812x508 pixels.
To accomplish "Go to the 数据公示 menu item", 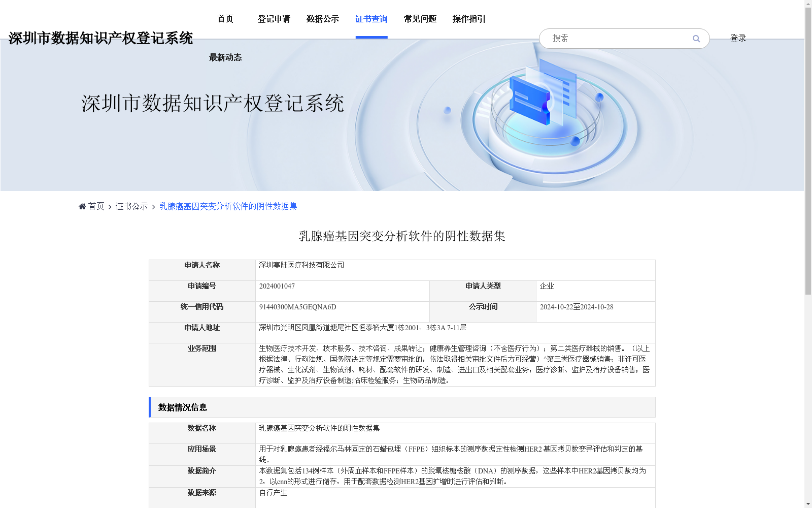I will pos(323,19).
